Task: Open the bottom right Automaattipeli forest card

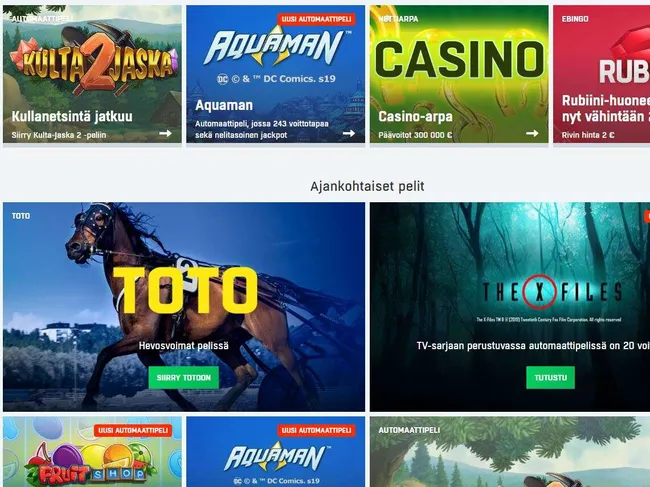Action: click(510, 452)
